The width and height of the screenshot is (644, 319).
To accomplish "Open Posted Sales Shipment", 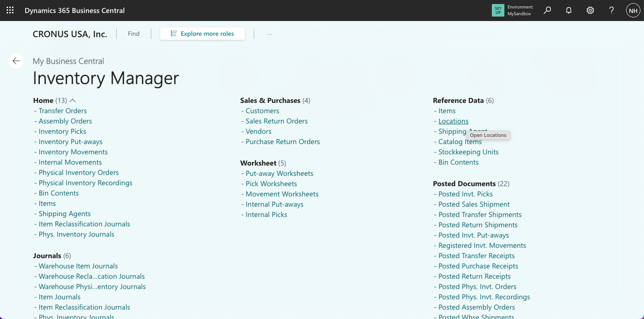I will (474, 204).
